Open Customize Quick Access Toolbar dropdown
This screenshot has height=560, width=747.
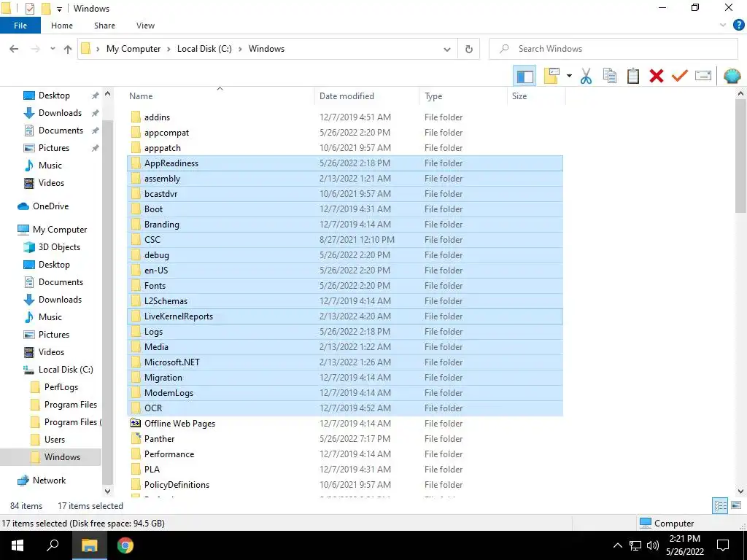(x=59, y=9)
